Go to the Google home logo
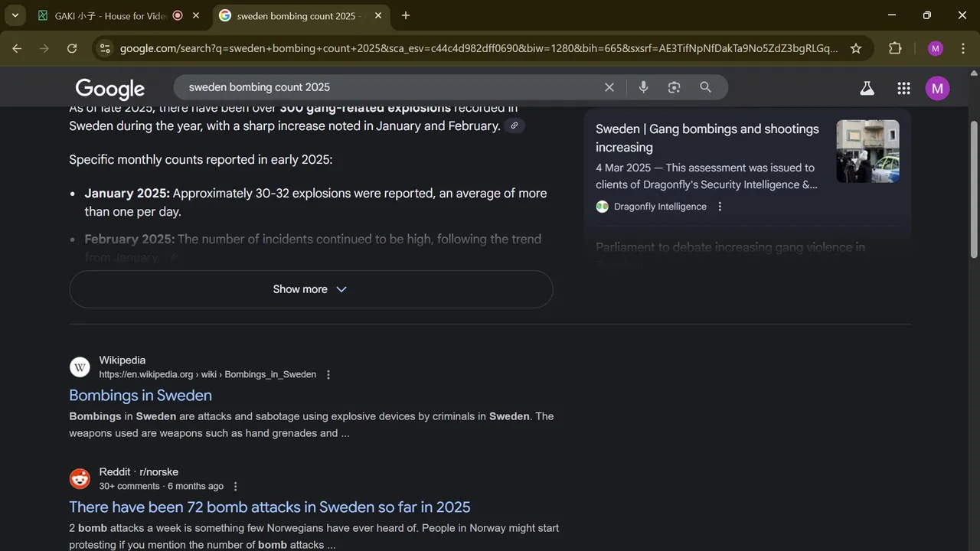The width and height of the screenshot is (980, 551). click(109, 88)
